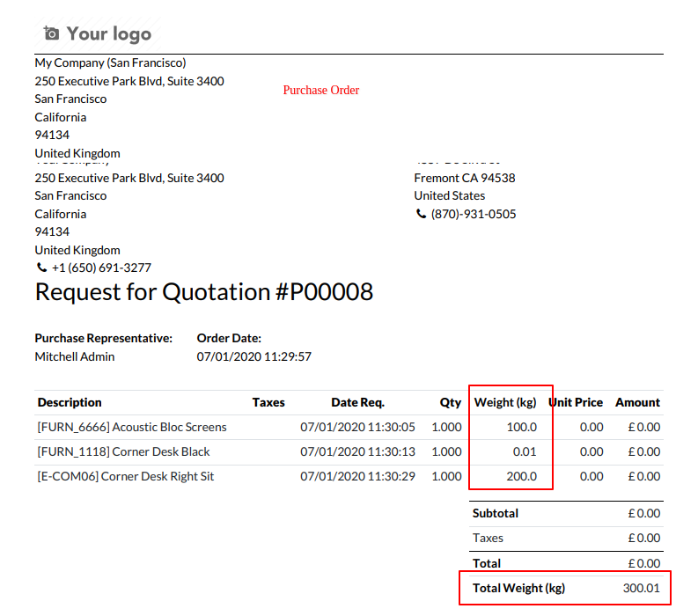Screen dimensions: 698x616
Task: Click the Subtotal amount £0.00
Action: pos(643,513)
